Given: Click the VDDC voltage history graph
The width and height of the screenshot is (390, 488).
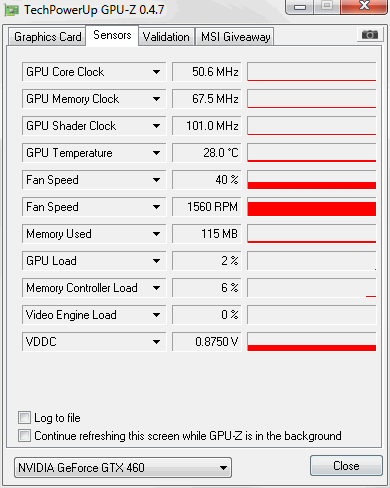Looking at the screenshot, I should (312, 342).
